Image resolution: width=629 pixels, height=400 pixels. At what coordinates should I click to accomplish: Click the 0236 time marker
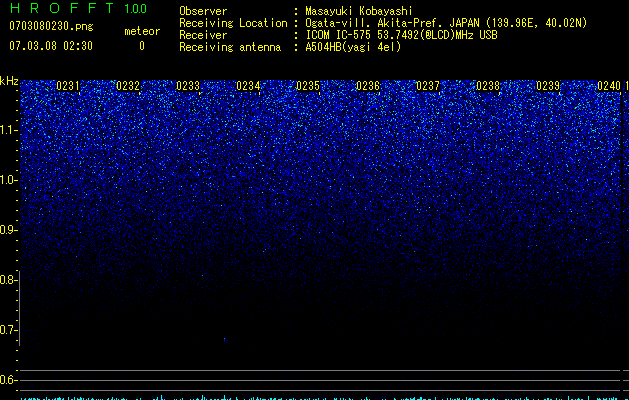pyautogui.click(x=368, y=86)
